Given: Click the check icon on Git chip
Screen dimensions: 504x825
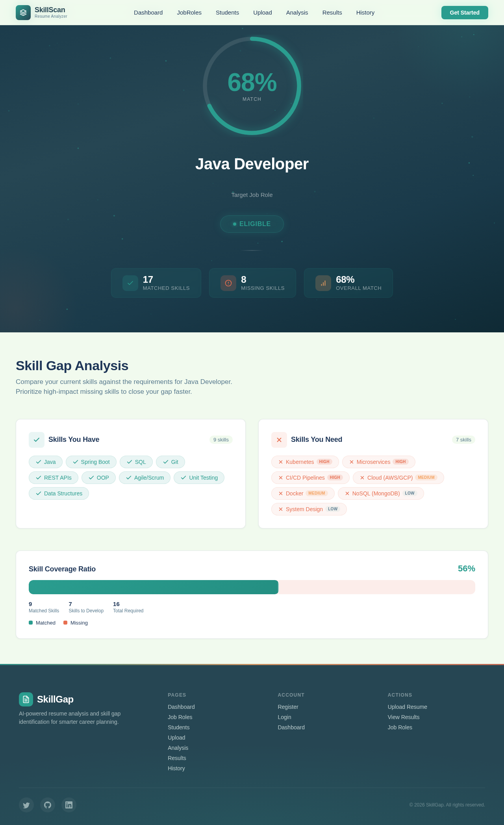Looking at the screenshot, I should tap(166, 462).
